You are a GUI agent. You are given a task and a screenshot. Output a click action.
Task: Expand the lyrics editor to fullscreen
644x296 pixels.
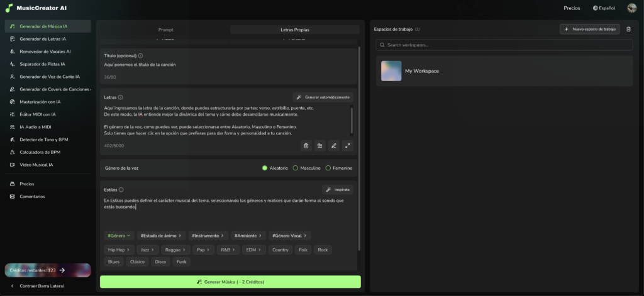pyautogui.click(x=348, y=146)
